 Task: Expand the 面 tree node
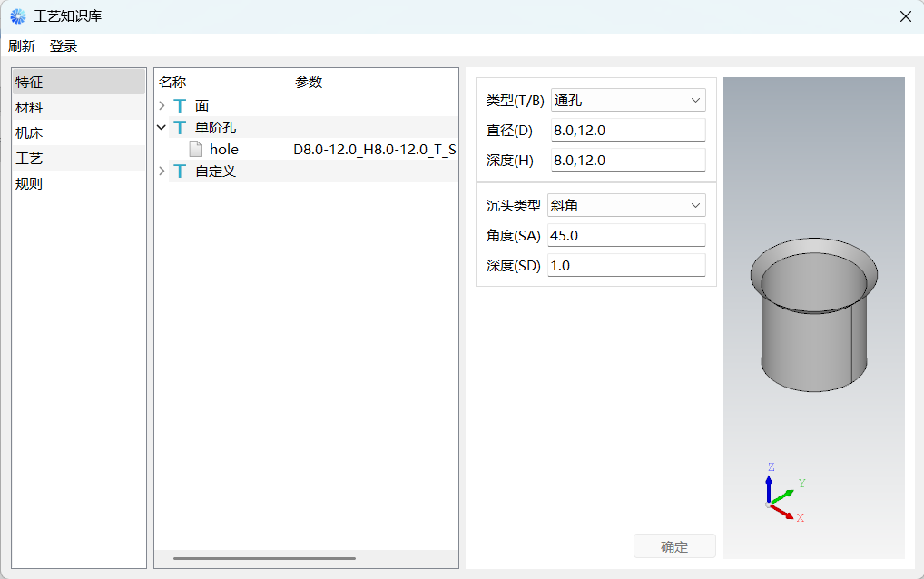coord(162,106)
